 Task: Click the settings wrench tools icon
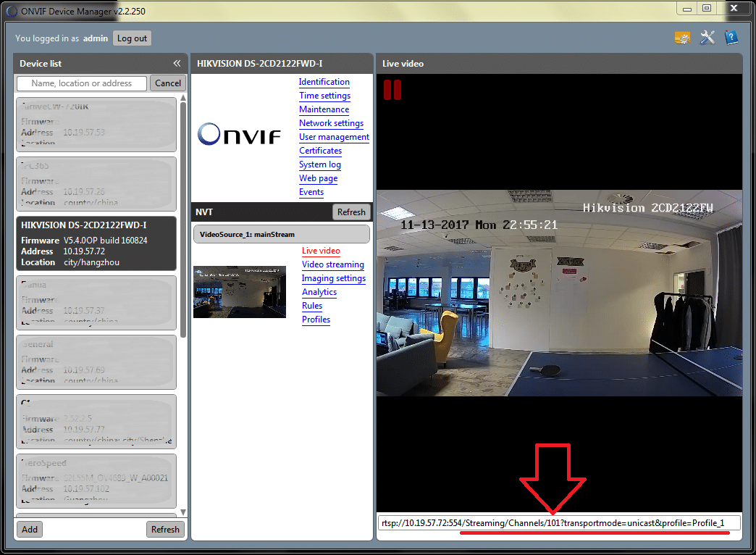[707, 38]
